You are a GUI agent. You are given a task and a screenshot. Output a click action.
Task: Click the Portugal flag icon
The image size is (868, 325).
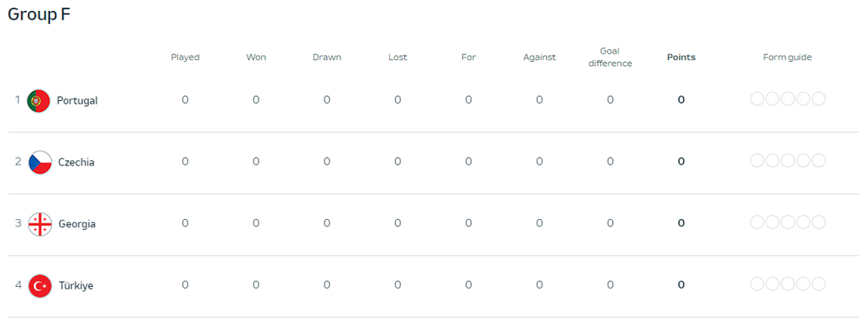[39, 101]
